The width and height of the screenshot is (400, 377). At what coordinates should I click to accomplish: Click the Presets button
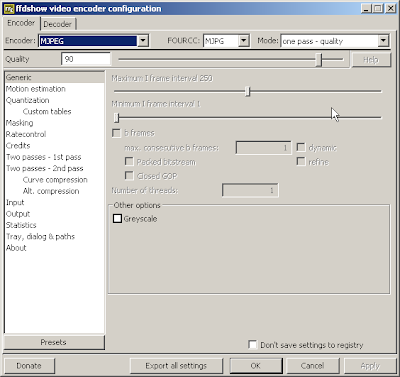54,342
